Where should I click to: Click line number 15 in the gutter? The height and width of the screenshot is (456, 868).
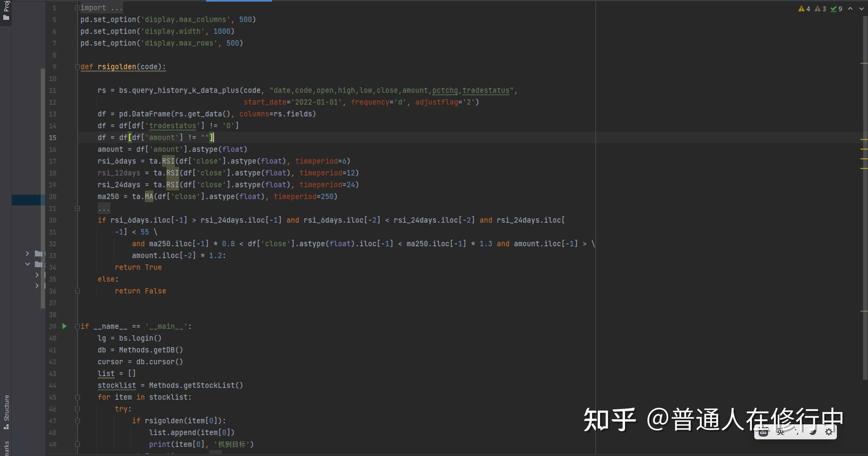click(53, 138)
